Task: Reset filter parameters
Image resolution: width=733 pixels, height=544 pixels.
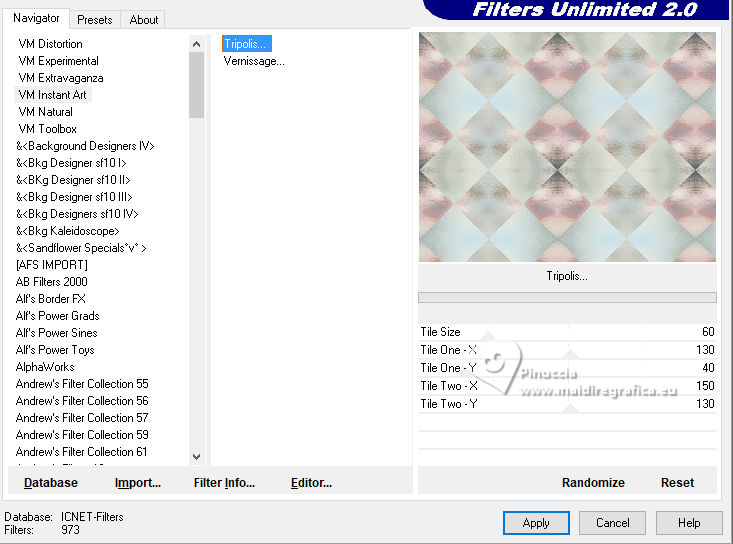Action: [677, 483]
